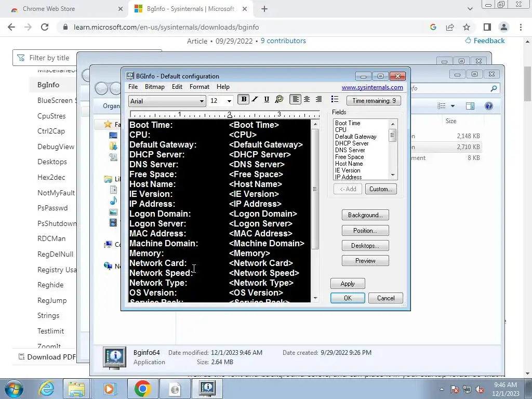Select CPU in Fields list

pyautogui.click(x=341, y=130)
